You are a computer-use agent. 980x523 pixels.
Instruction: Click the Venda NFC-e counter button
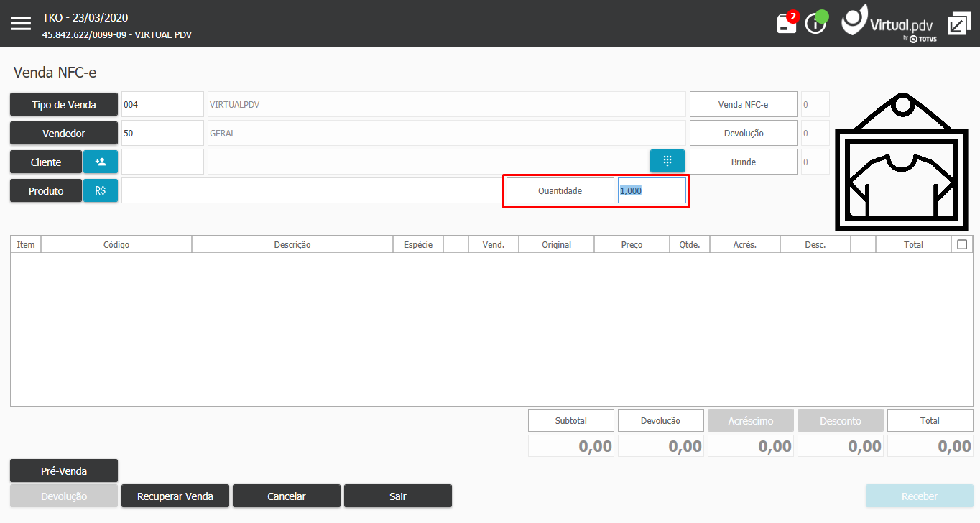(744, 104)
